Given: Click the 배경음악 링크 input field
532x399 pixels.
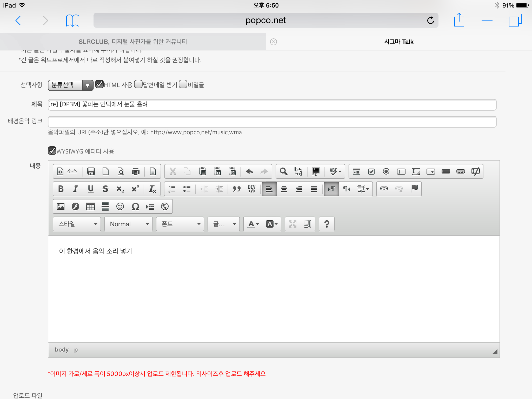Looking at the screenshot, I should (272, 122).
